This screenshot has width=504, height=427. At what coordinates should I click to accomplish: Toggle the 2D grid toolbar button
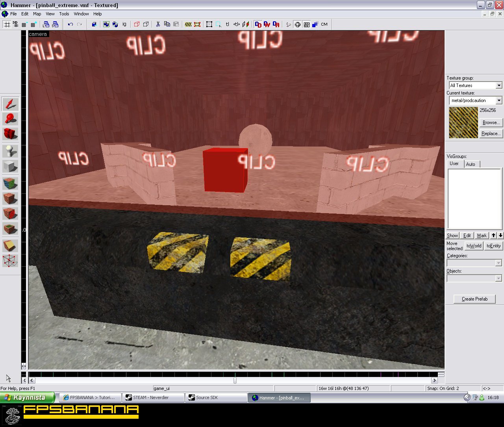7,24
